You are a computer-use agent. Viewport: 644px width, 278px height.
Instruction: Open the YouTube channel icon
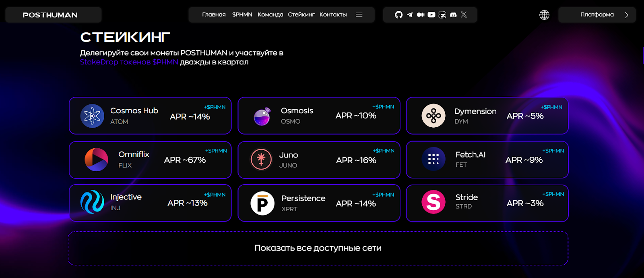tap(431, 15)
